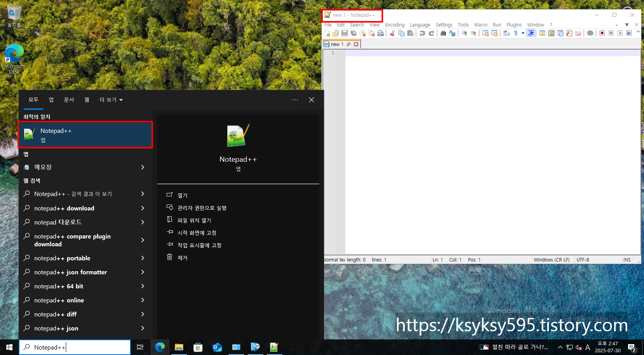Open the Encoding menu

395,25
